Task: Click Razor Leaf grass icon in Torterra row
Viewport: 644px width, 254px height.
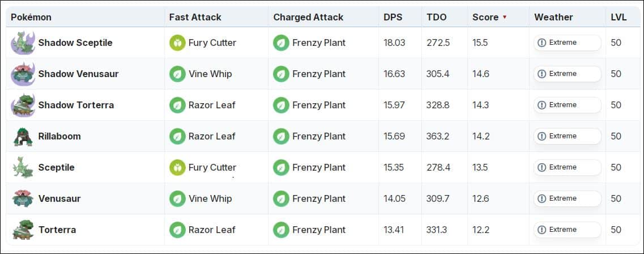Action: 178,230
